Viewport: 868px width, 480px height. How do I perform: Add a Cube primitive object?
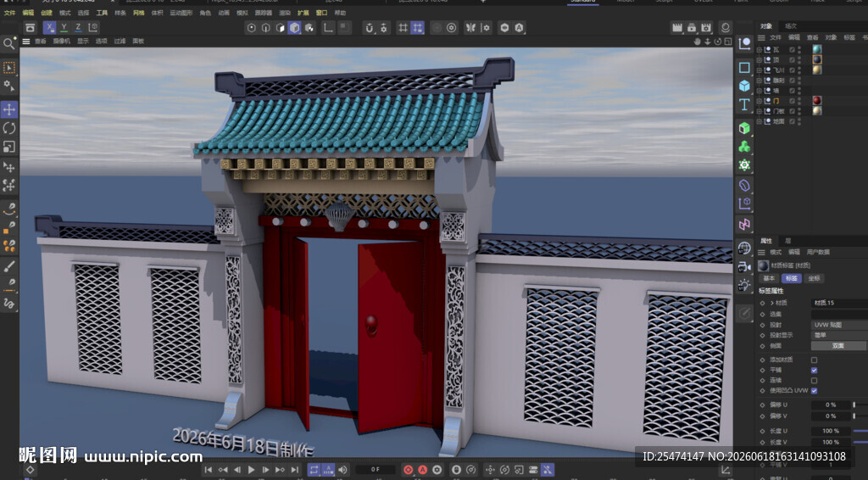(x=744, y=86)
